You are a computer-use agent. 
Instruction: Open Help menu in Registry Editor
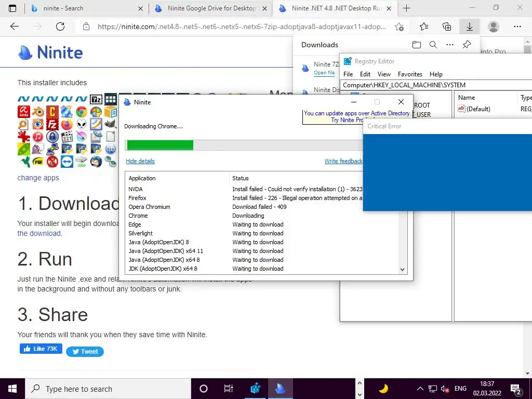(436, 74)
